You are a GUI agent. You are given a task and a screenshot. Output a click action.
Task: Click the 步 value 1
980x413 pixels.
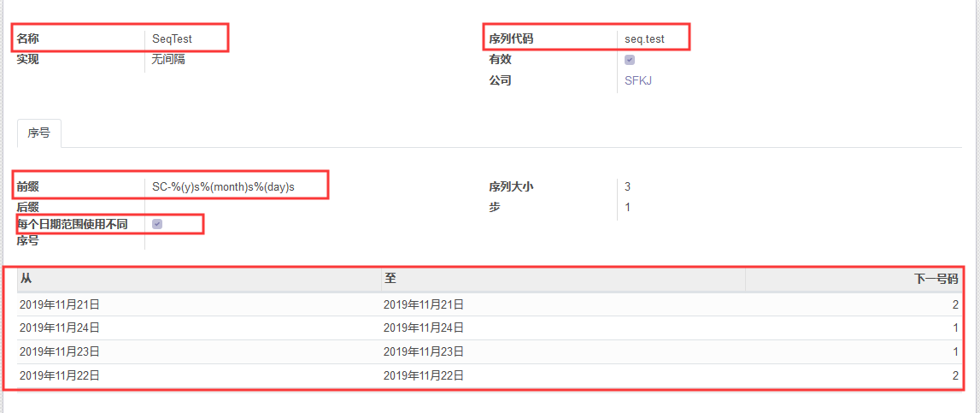point(628,207)
